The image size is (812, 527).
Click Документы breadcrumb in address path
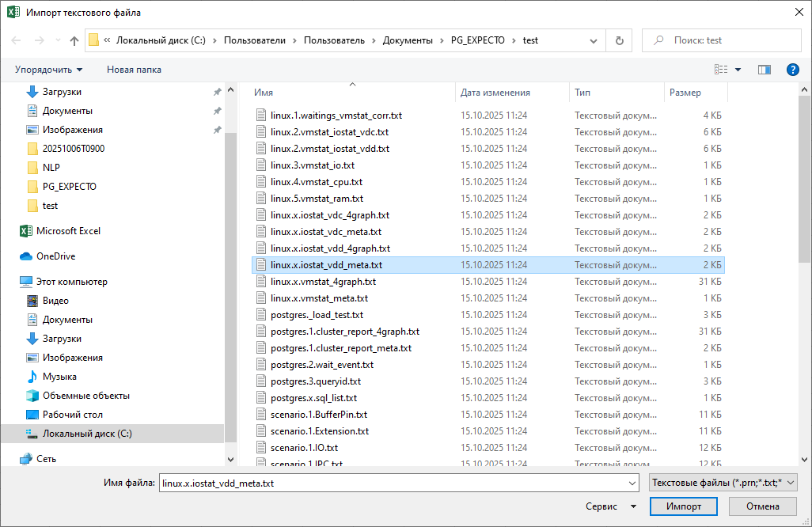coord(408,40)
